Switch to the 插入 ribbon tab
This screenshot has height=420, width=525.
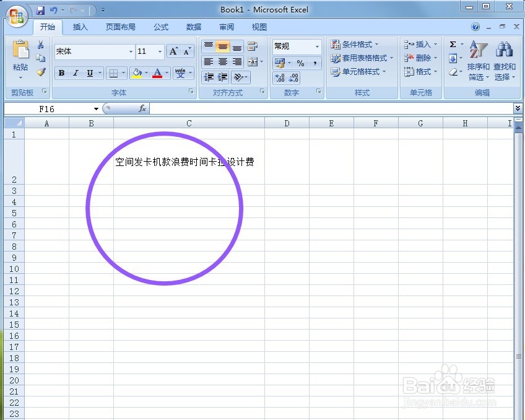point(79,27)
